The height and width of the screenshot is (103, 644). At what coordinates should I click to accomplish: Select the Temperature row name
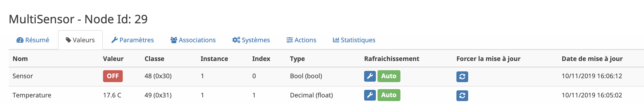32,95
